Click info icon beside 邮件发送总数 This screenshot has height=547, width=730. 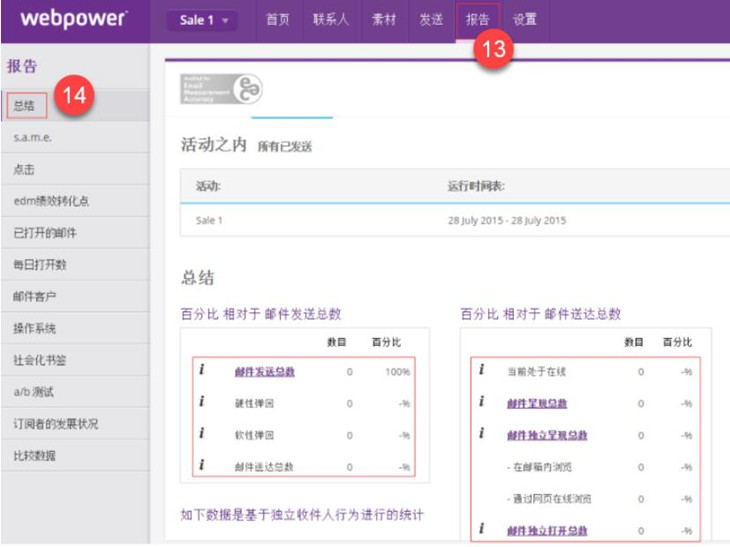(202, 370)
